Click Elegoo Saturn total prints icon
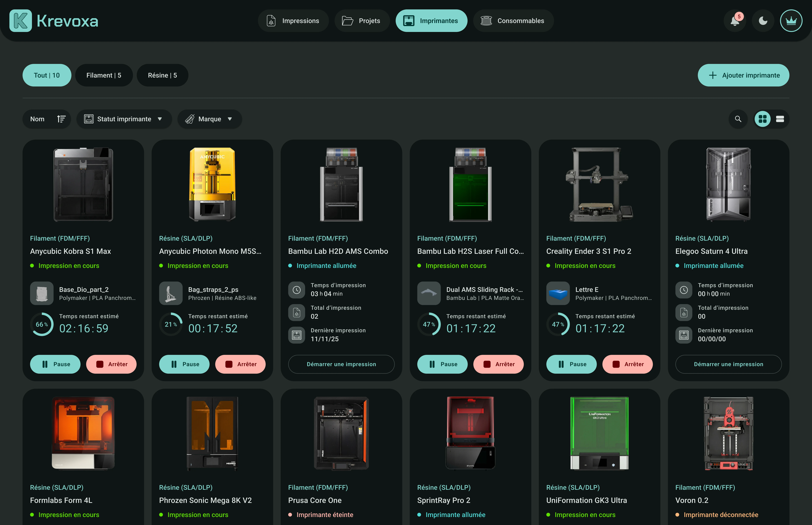Viewport: 812px width, 525px height. 684,313
